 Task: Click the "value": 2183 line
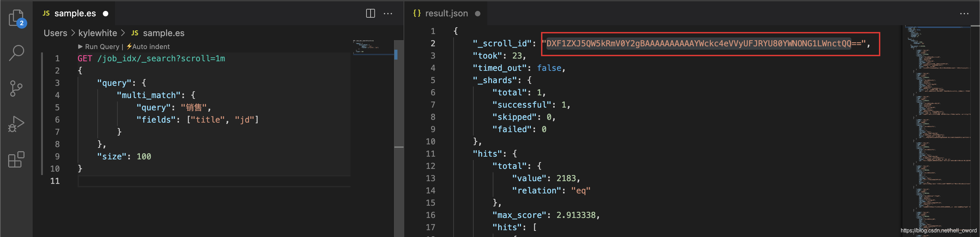[x=546, y=178]
